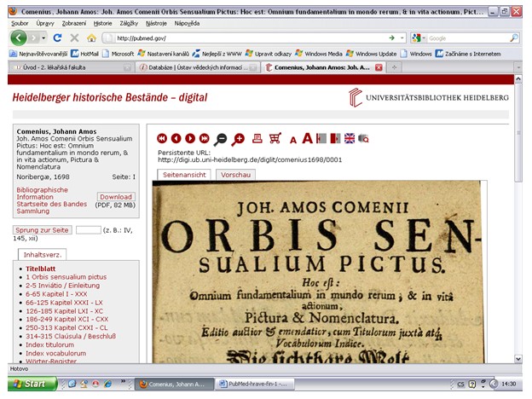Open the Windows Update bookmark
The width and height of the screenshot is (532, 399).
[371, 54]
